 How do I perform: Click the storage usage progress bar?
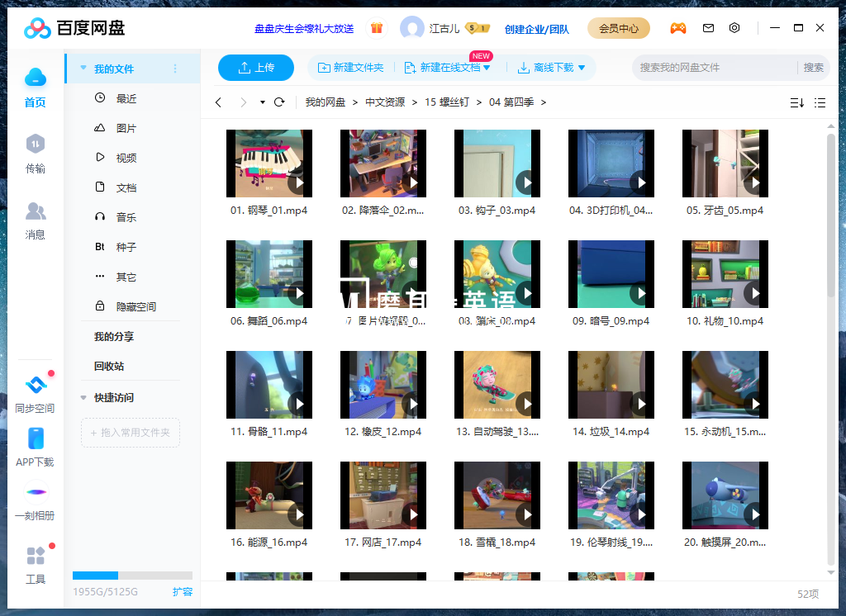coord(132,576)
